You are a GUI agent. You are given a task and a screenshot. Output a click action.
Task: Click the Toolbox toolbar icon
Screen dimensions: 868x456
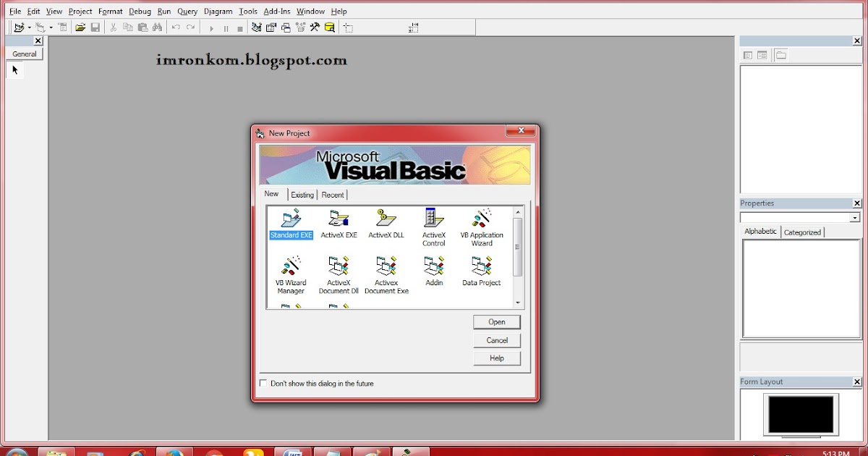coord(315,28)
